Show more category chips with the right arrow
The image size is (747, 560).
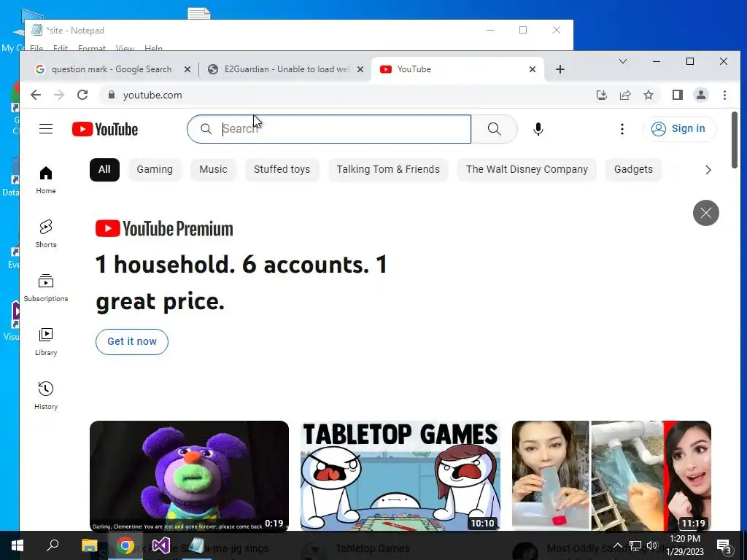pyautogui.click(x=708, y=170)
